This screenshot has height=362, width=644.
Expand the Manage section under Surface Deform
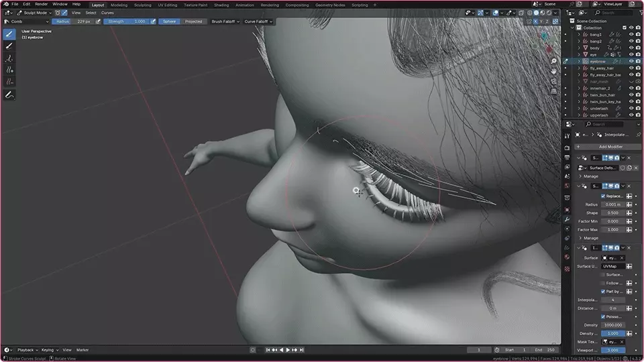(x=588, y=176)
